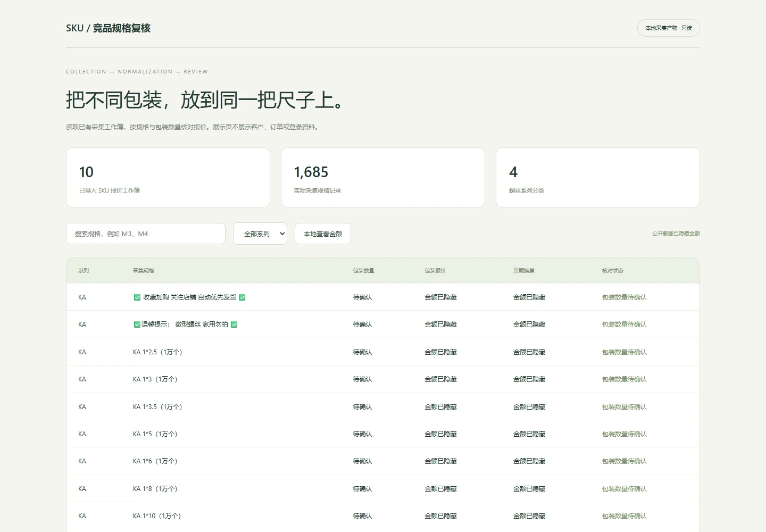Click the 采集规格 column header
The width and height of the screenshot is (766, 532).
pos(144,271)
